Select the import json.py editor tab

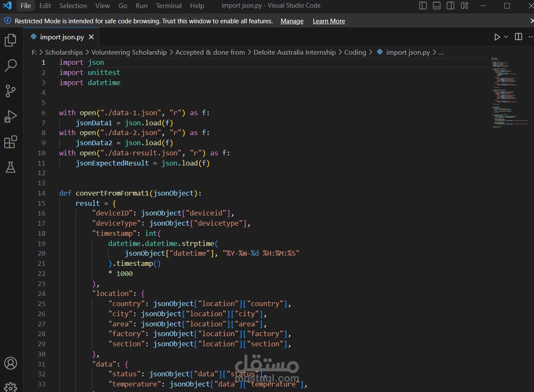pyautogui.click(x=61, y=37)
